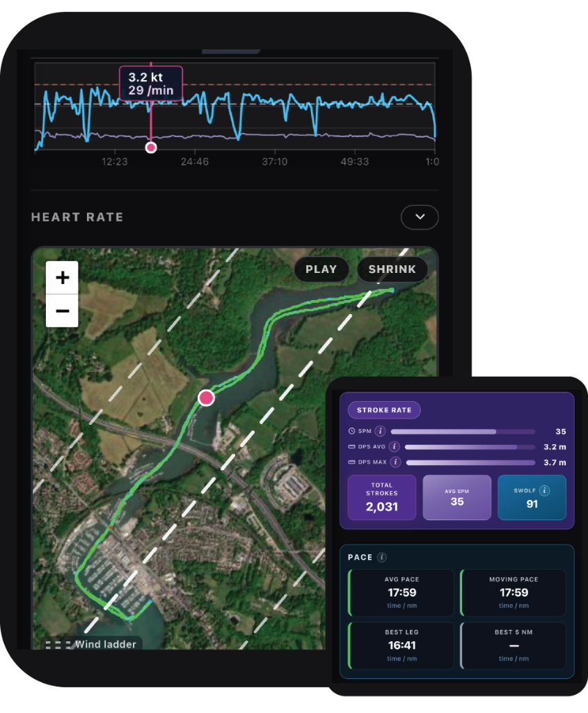Image resolution: width=588 pixels, height=713 pixels.
Task: Click the DPS AVG ruler icon
Action: 351,446
